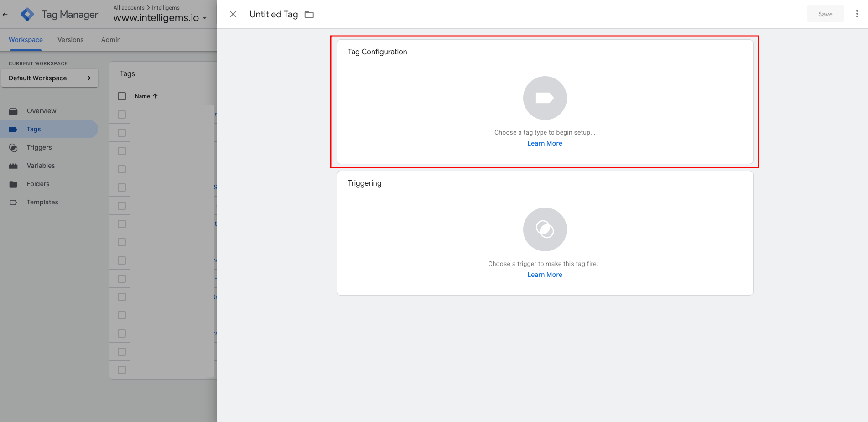868x422 pixels.
Task: Open the folder icon beside Untitled Tag
Action: 309,15
